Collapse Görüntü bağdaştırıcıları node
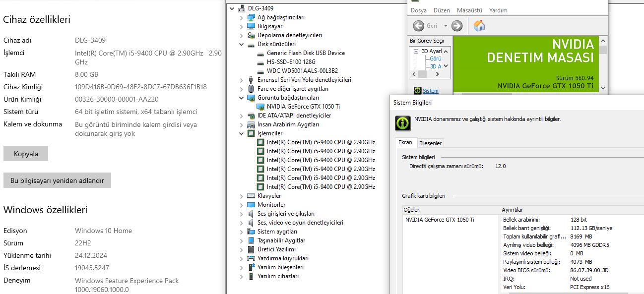This screenshot has width=644, height=294. (241, 98)
